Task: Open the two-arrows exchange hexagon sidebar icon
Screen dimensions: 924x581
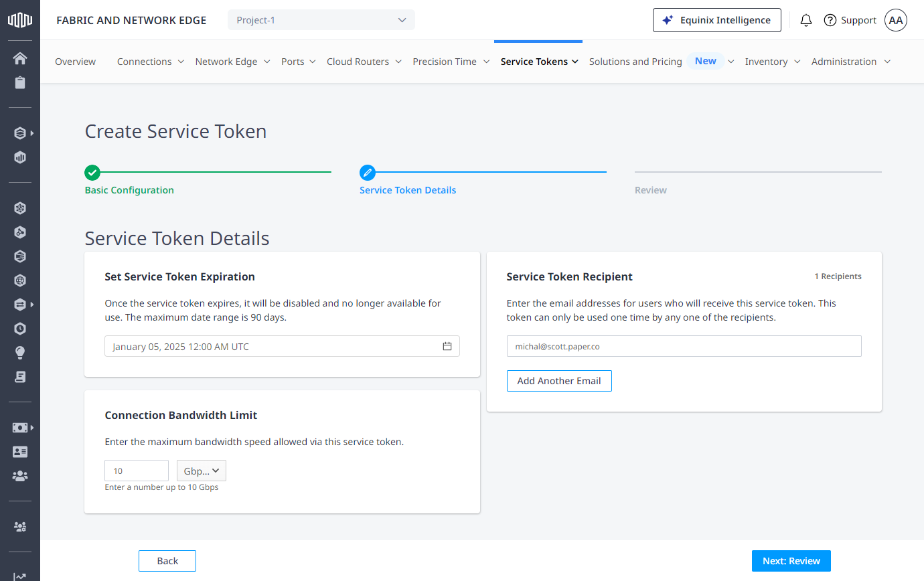Action: pos(20,305)
